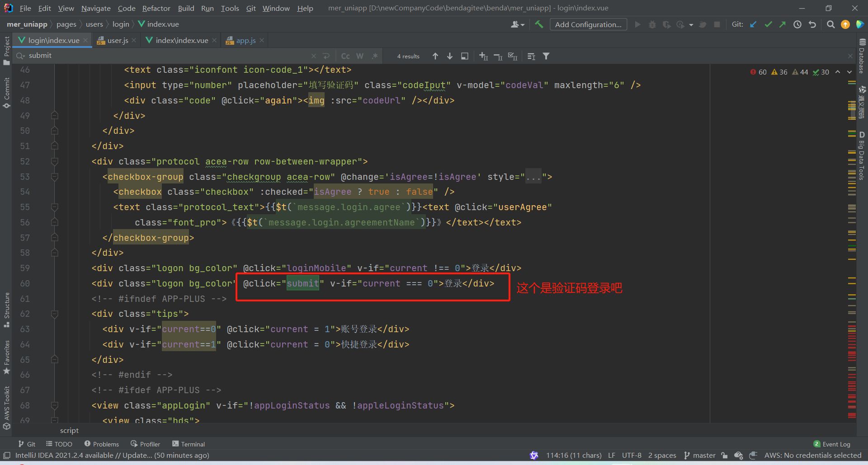Image resolution: width=868 pixels, height=465 pixels.
Task: Open the Project tool window
Action: click(6, 50)
